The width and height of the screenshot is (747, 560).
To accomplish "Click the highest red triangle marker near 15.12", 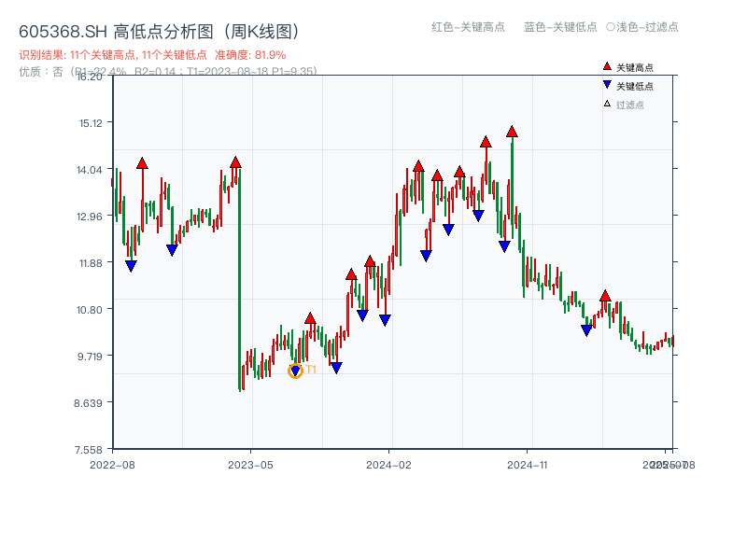I will [x=511, y=130].
